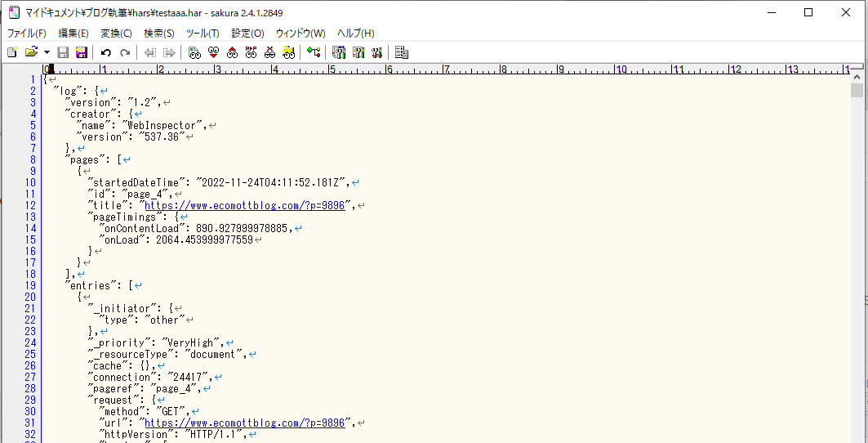Click the onLoad number 2064.453999977559
Screen dimensions: 868x443
point(204,240)
